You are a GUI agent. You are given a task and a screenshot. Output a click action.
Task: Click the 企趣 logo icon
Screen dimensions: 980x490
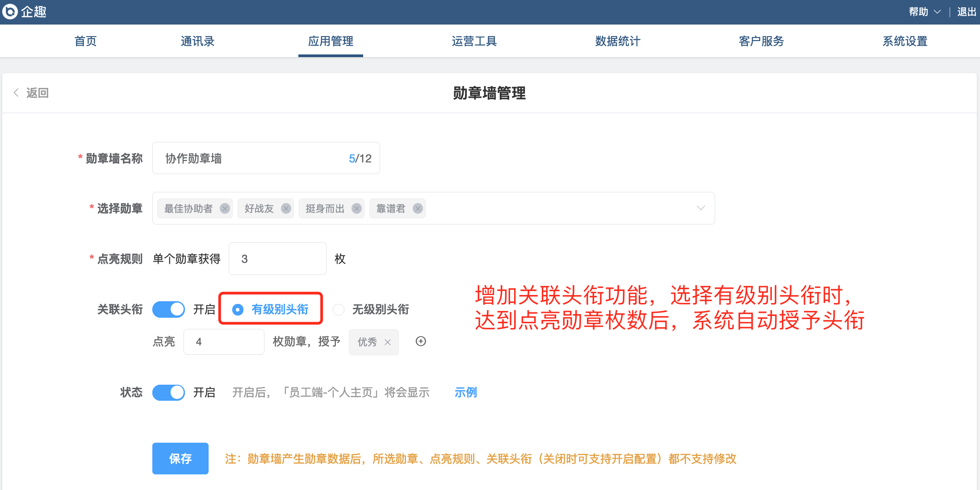10,12
